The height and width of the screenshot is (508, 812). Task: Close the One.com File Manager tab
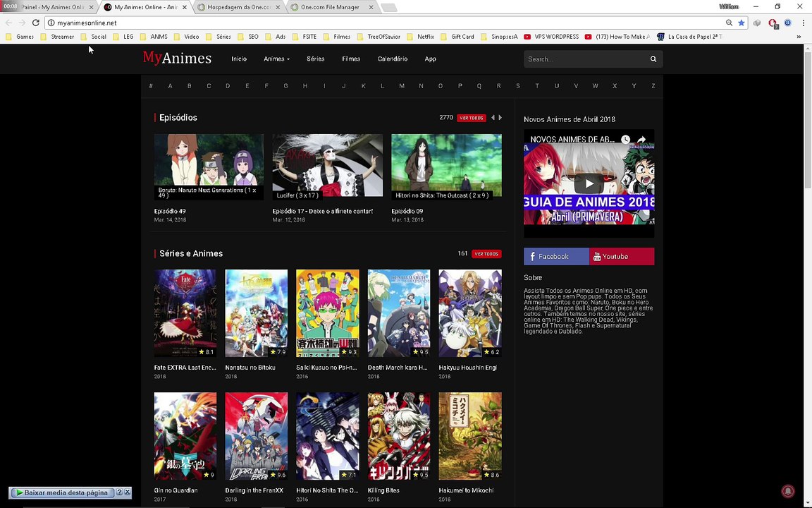(371, 7)
